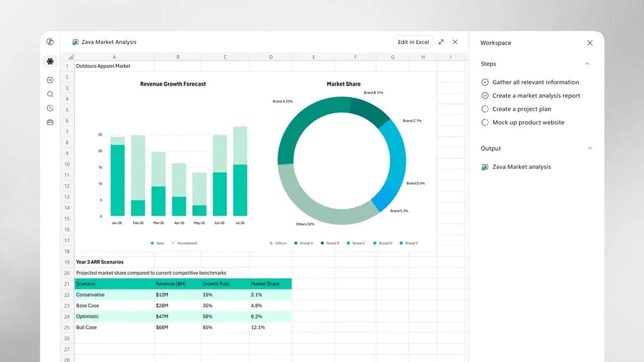
Task: Click the 'Incremental' legend entry in bar chart
Action: tap(184, 243)
